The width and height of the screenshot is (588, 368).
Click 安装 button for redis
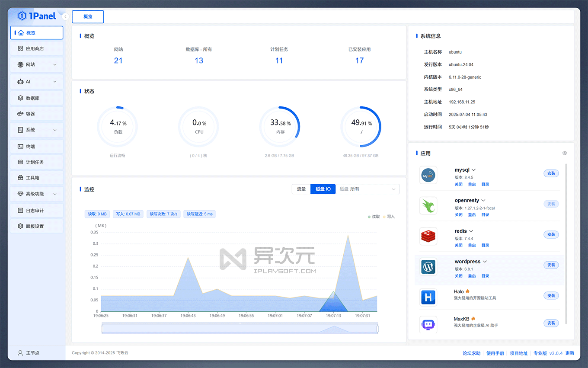point(551,234)
